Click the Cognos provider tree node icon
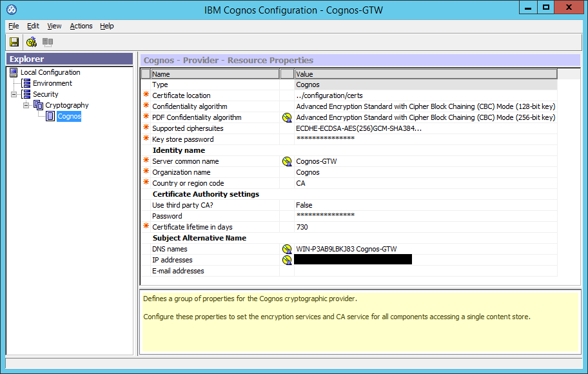 pos(50,116)
